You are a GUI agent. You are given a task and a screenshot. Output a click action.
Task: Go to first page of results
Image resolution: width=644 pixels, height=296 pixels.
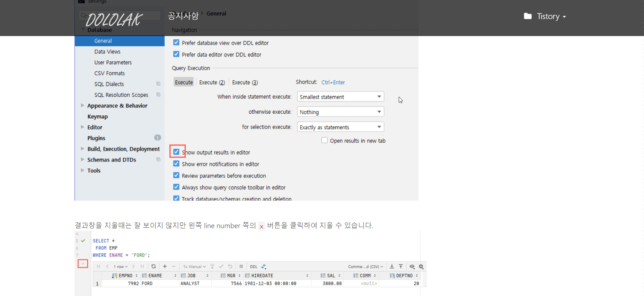pyautogui.click(x=99, y=267)
